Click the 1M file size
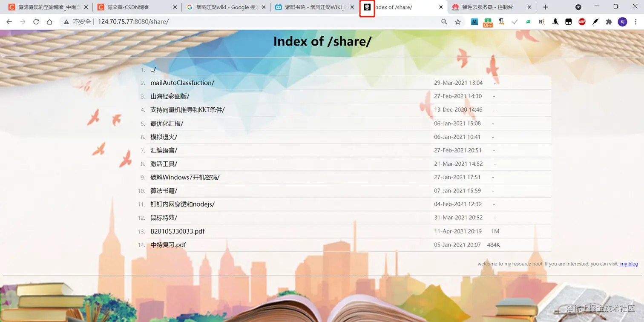 coord(495,231)
